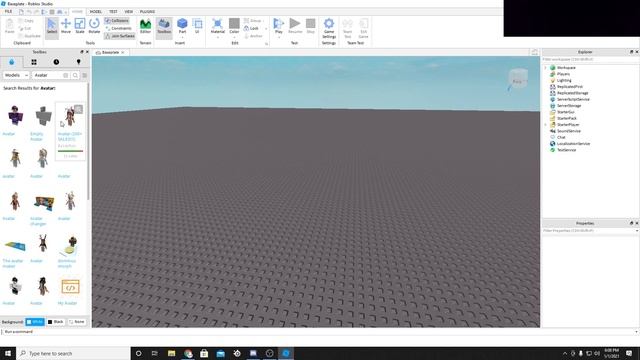Image resolution: width=640 pixels, height=360 pixels.
Task: Open Task View from taskbar
Action: [155, 353]
